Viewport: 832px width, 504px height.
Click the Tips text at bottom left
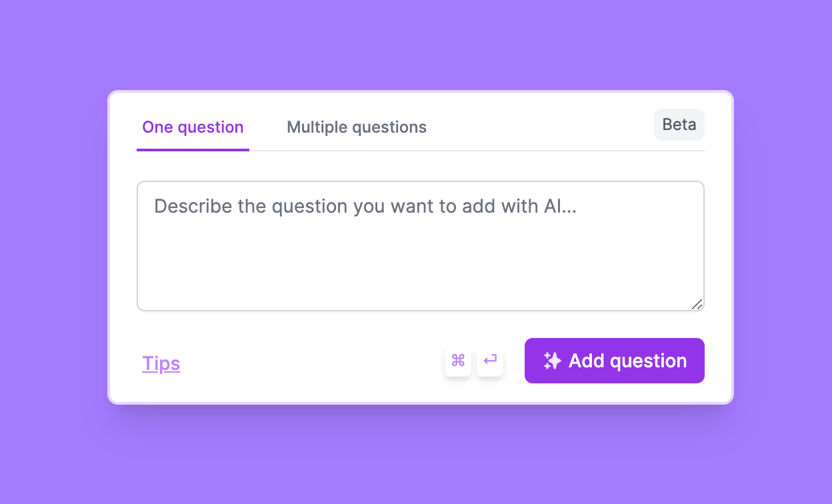[161, 363]
